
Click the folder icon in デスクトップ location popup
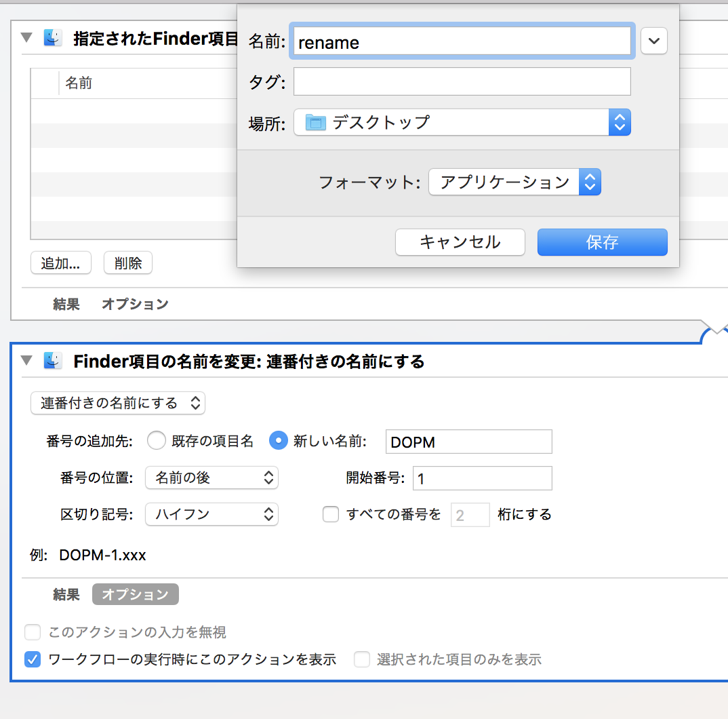pyautogui.click(x=316, y=123)
